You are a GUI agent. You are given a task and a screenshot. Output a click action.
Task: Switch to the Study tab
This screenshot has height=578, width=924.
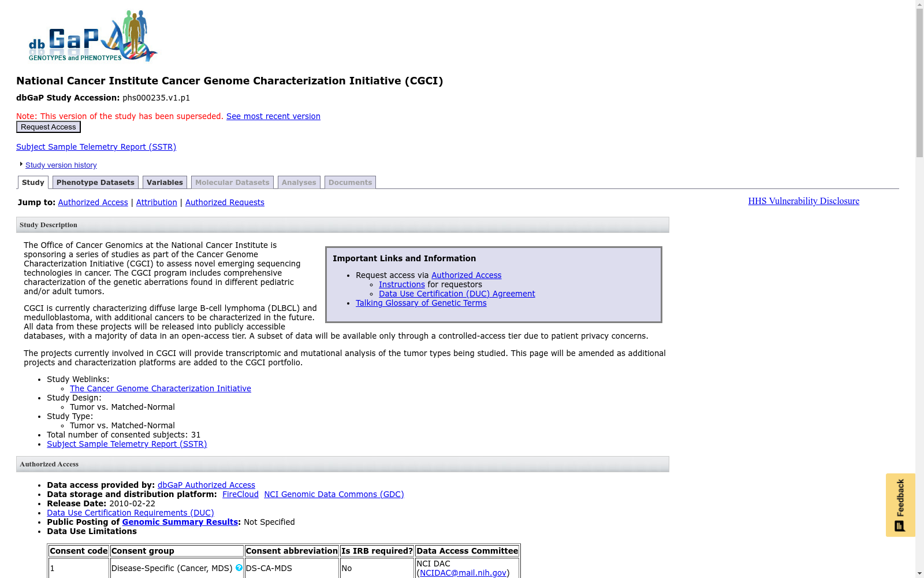tap(33, 183)
